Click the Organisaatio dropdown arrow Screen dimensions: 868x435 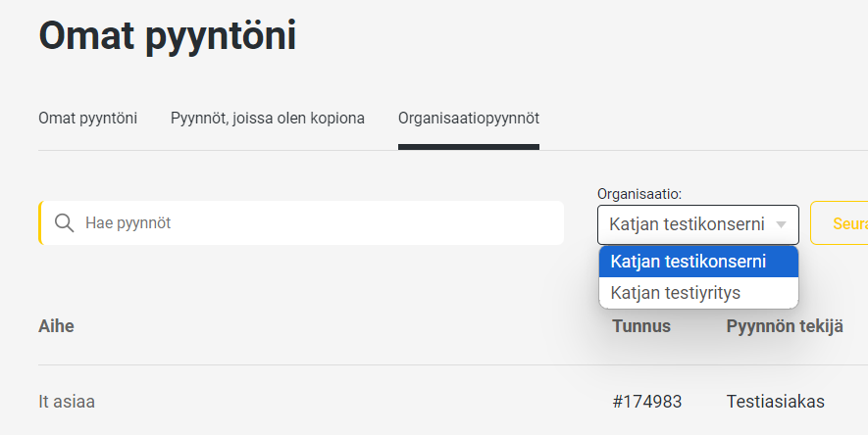(781, 224)
